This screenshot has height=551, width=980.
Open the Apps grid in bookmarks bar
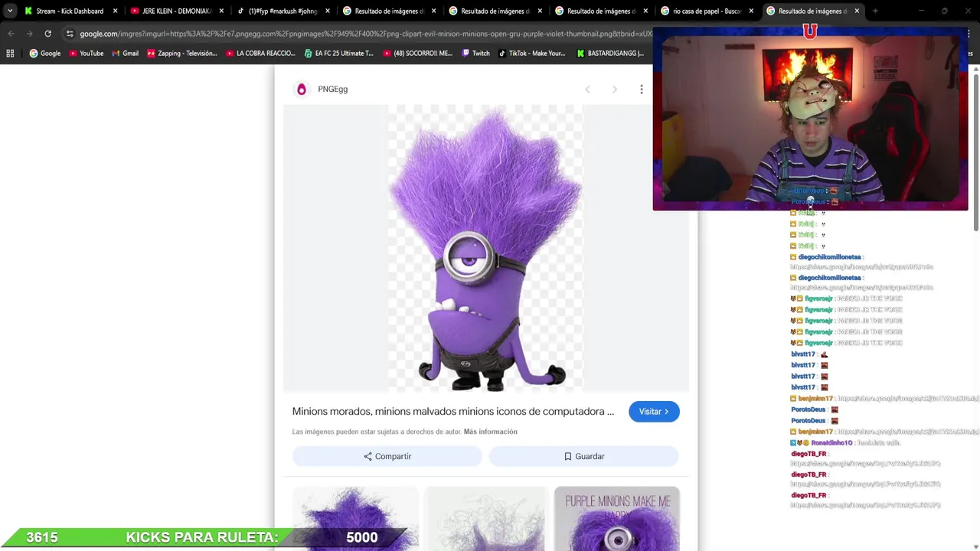[10, 53]
